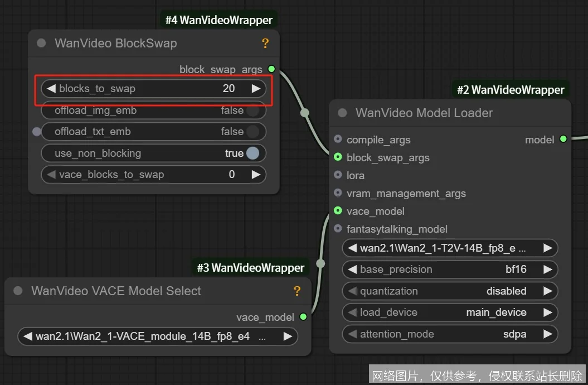
Task: Collapse the WanVideo BlockSwap node via its dot
Action: 41,44
